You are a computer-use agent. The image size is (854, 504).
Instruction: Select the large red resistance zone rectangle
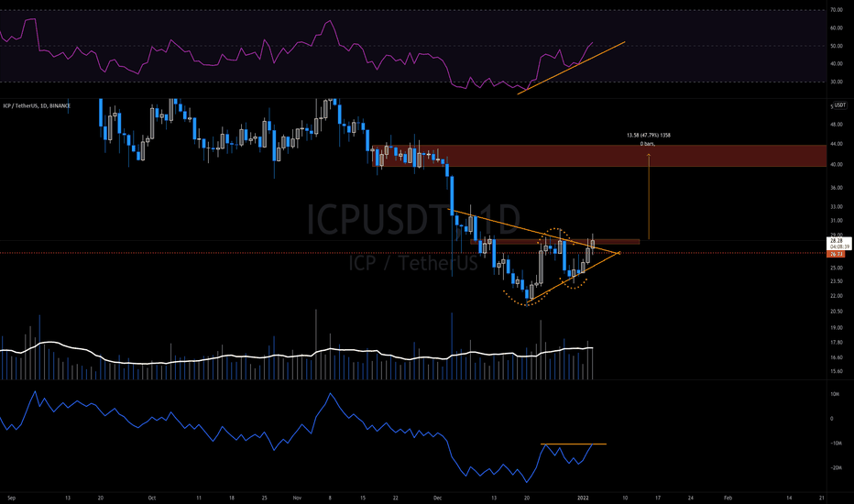599,156
